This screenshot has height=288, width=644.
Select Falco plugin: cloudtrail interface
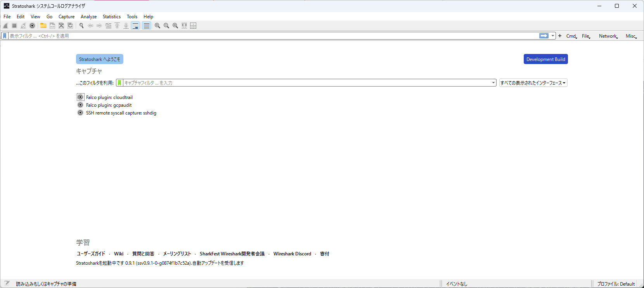pos(109,97)
